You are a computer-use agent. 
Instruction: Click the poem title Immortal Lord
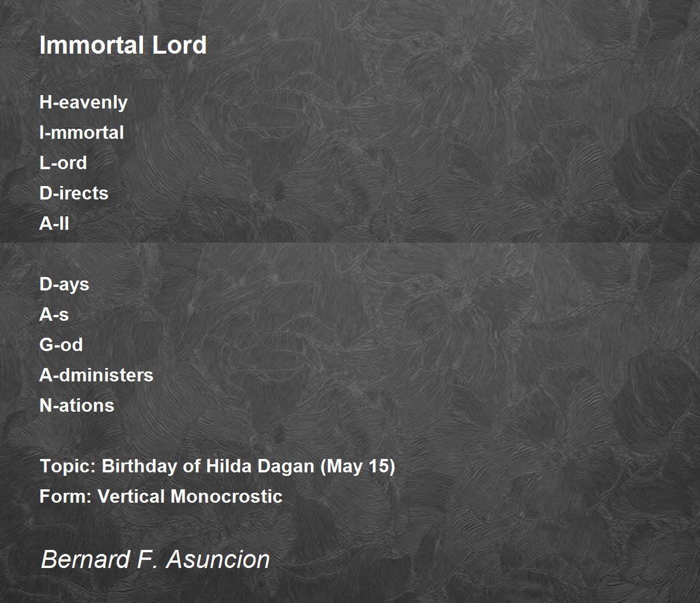123,45
